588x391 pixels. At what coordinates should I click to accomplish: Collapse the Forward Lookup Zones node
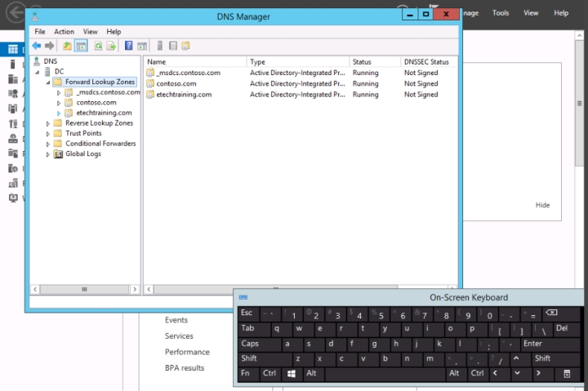coord(48,82)
